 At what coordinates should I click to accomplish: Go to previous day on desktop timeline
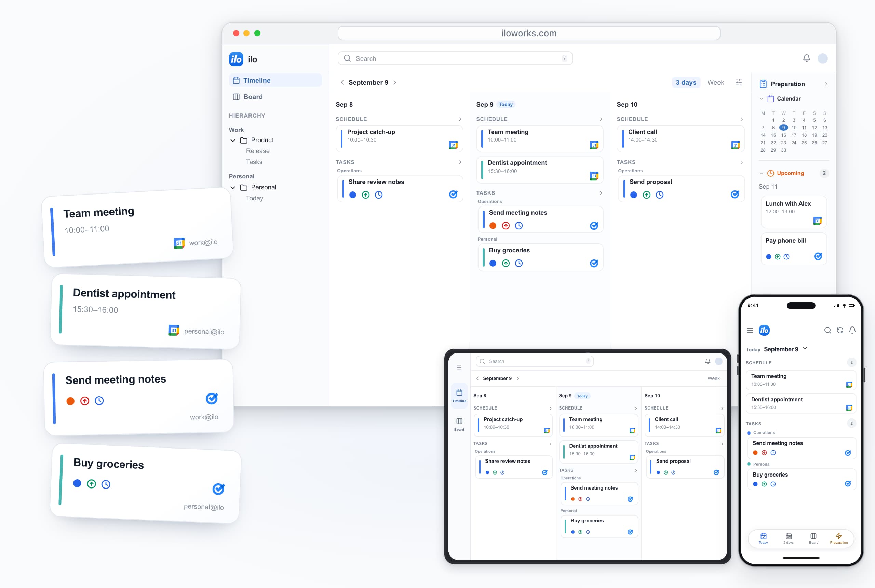(x=342, y=82)
